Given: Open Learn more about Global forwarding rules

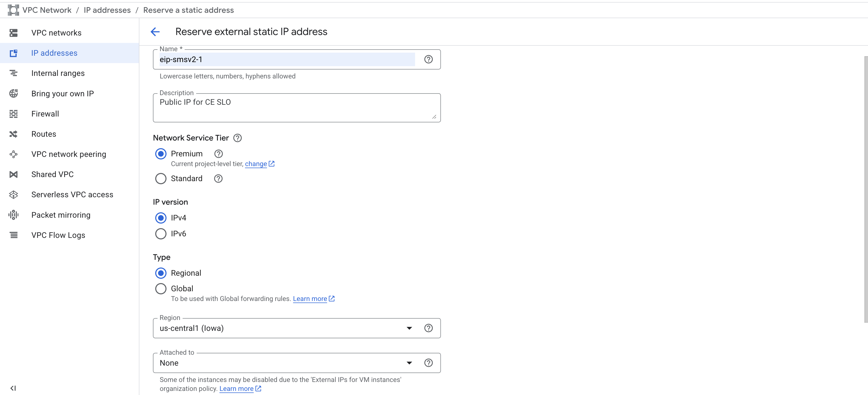Looking at the screenshot, I should 310,299.
